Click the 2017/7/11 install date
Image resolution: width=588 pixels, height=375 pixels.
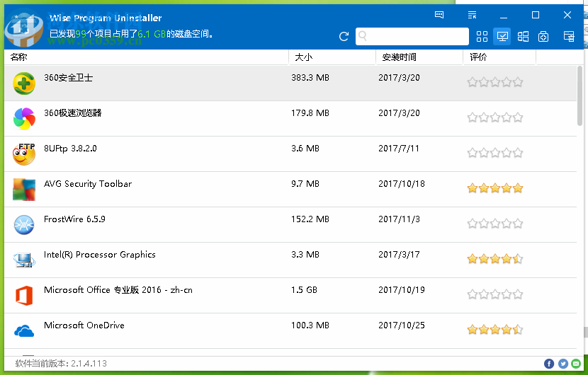pyautogui.click(x=399, y=149)
